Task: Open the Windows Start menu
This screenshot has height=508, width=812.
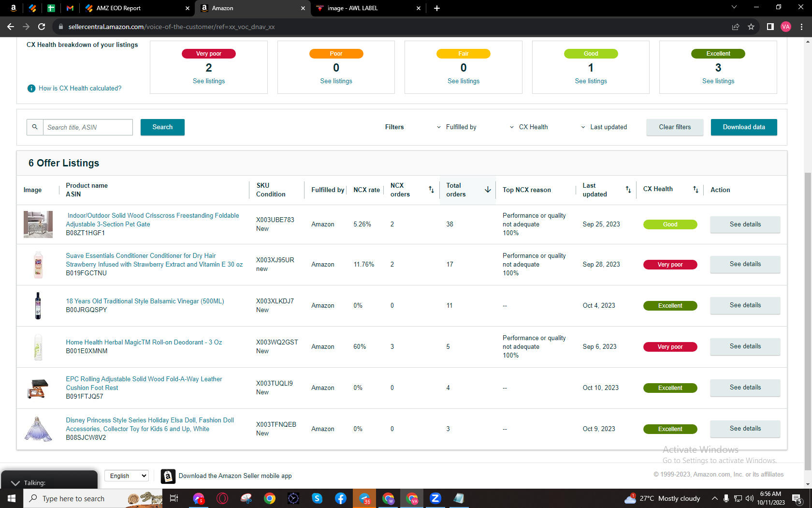Action: [12, 498]
